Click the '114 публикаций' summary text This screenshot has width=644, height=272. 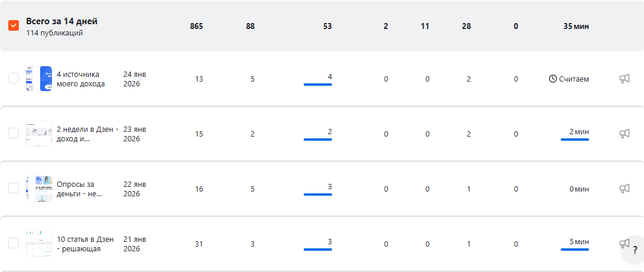(54, 33)
